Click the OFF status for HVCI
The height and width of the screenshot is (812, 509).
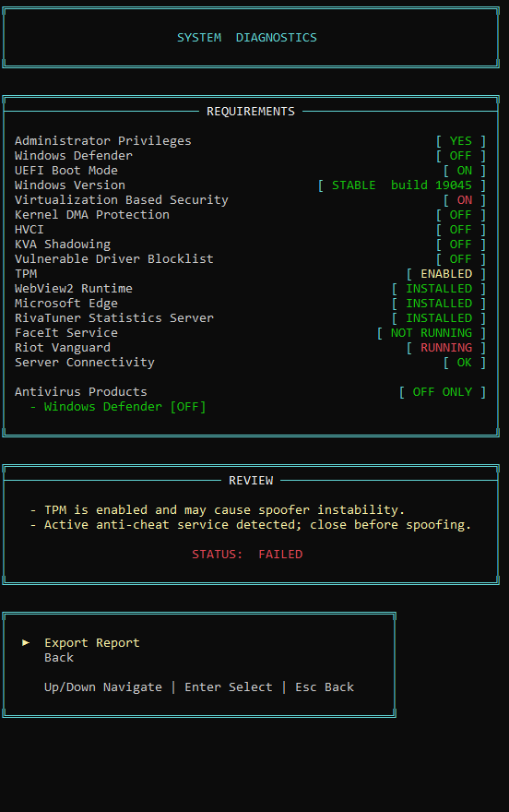click(x=460, y=230)
